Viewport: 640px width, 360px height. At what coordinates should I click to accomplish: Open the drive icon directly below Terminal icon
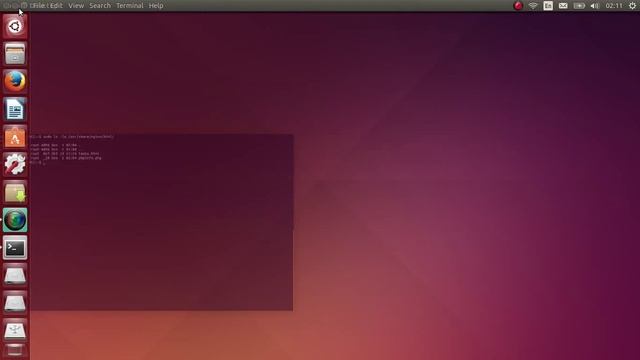[x=15, y=275]
